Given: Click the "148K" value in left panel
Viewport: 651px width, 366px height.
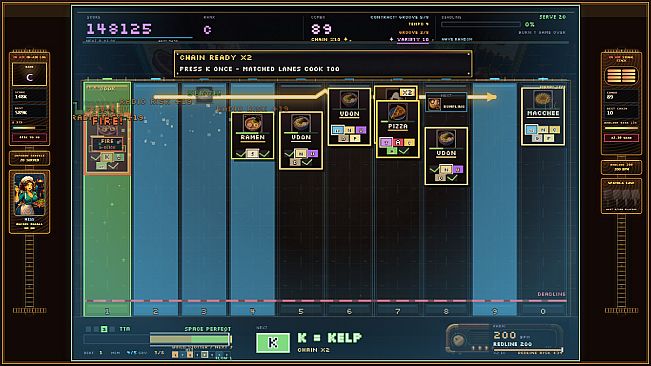Looking at the screenshot, I should tap(21, 97).
